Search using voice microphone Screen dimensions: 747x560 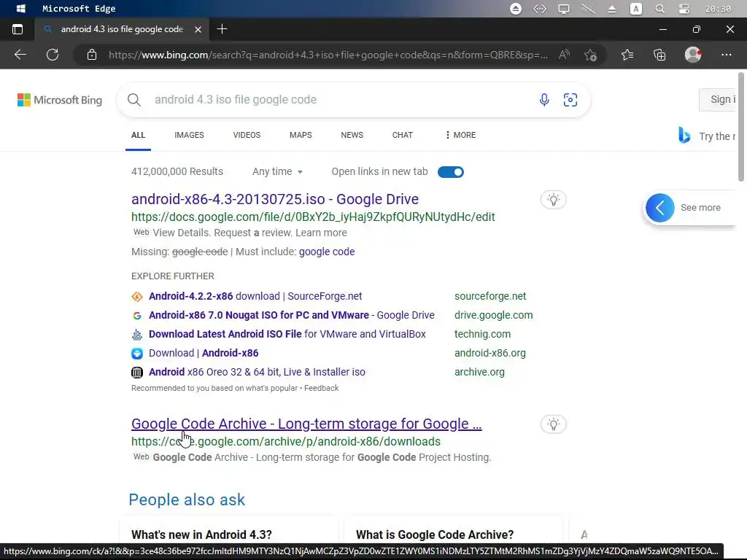[544, 99]
